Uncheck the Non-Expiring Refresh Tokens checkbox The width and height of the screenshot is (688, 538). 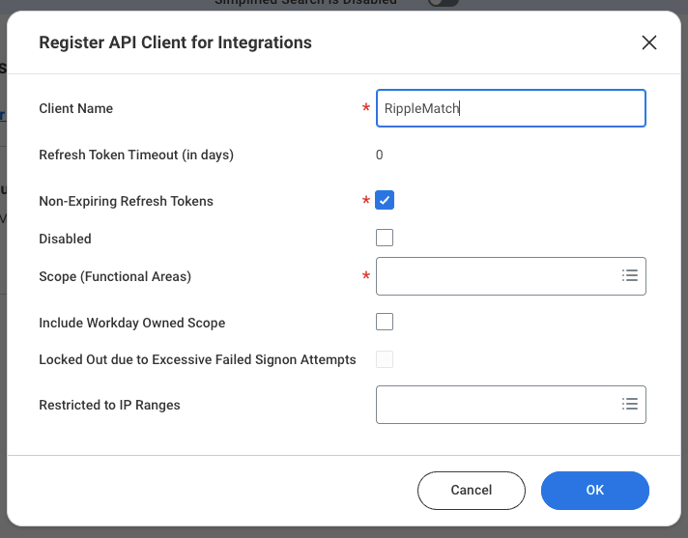pos(385,200)
